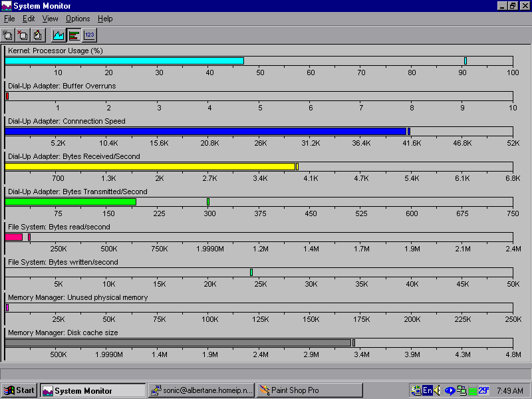Open the View menu
The width and height of the screenshot is (532, 399).
pyautogui.click(x=51, y=19)
